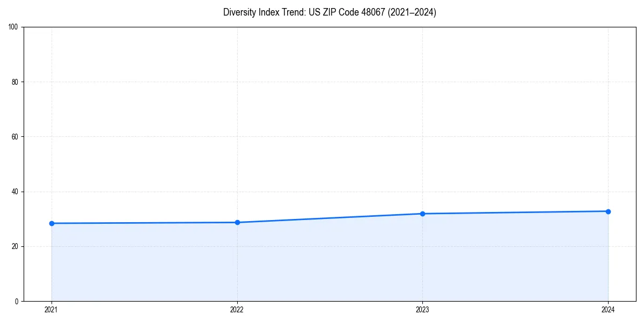Click the 2022 data point marker
The width and height of the screenshot is (644, 322).
click(x=237, y=222)
